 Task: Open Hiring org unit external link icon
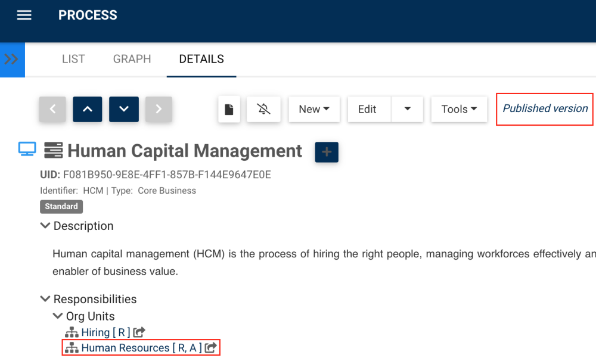(139, 332)
